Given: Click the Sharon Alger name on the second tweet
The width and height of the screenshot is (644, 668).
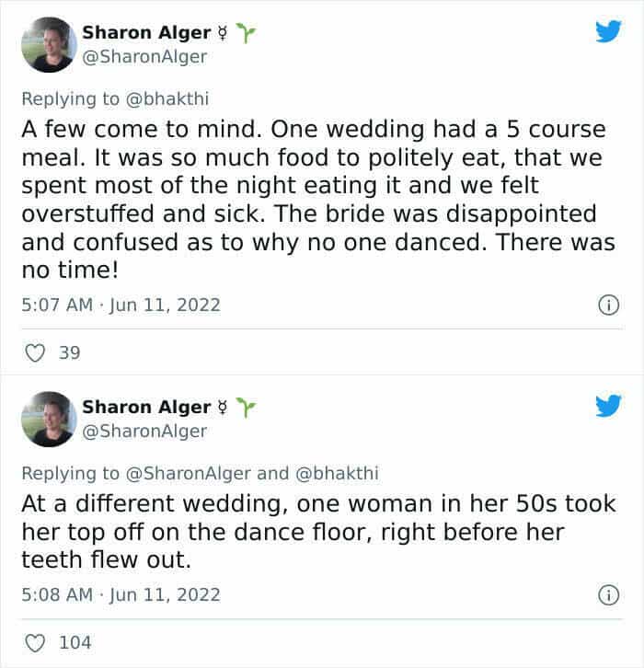Looking at the screenshot, I should tap(146, 406).
